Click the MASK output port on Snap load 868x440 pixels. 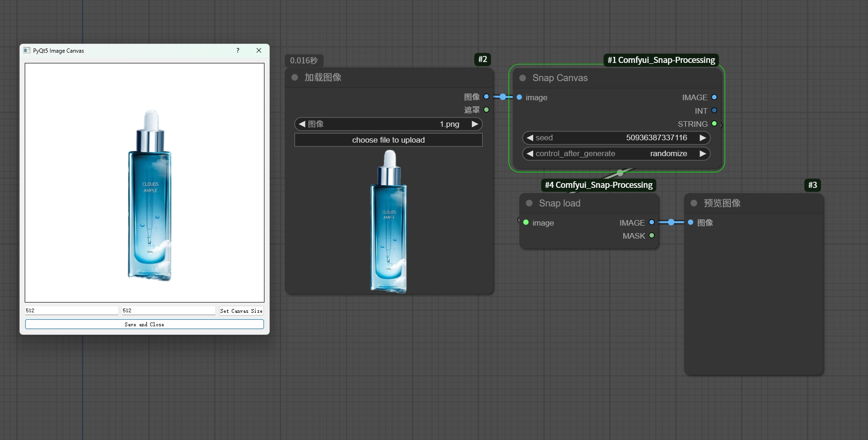coord(652,235)
